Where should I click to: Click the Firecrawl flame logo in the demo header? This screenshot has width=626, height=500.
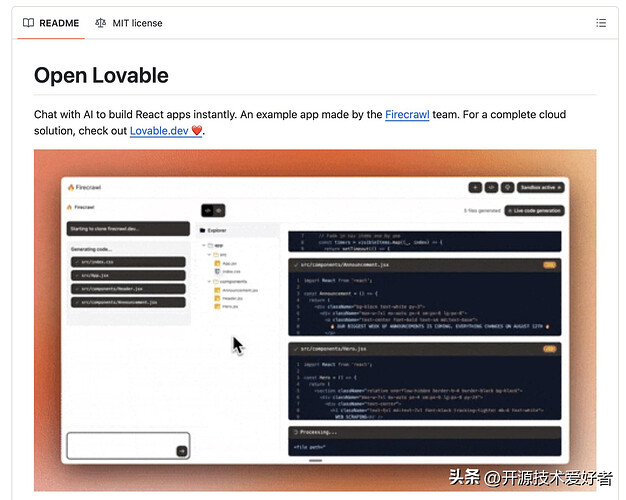tap(70, 187)
